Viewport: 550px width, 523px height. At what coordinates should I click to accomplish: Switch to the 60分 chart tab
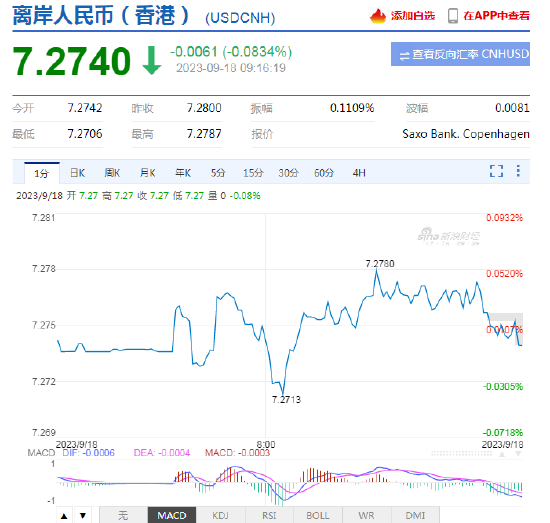click(324, 173)
